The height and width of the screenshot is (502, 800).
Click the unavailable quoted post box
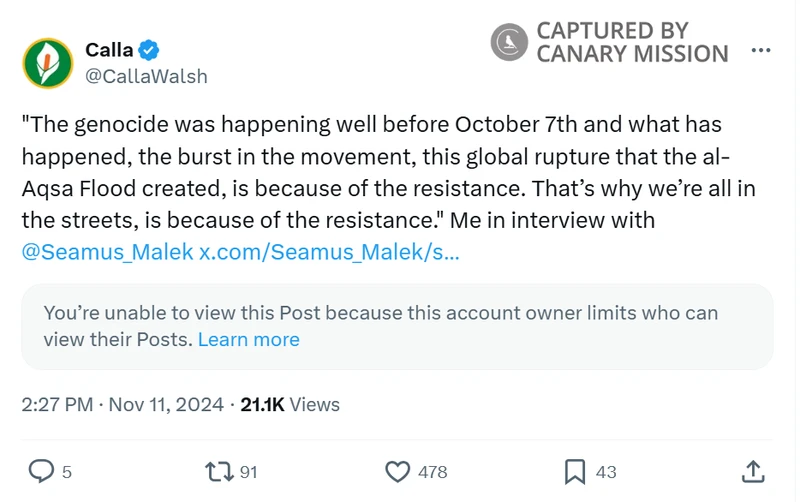point(397,327)
